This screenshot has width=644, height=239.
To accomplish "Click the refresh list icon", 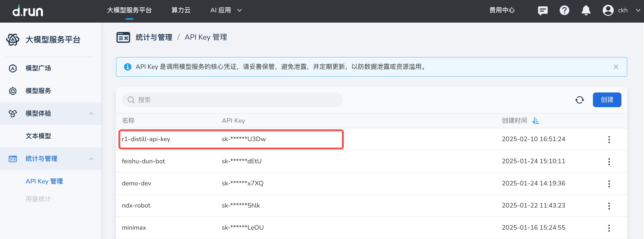I will pyautogui.click(x=579, y=100).
